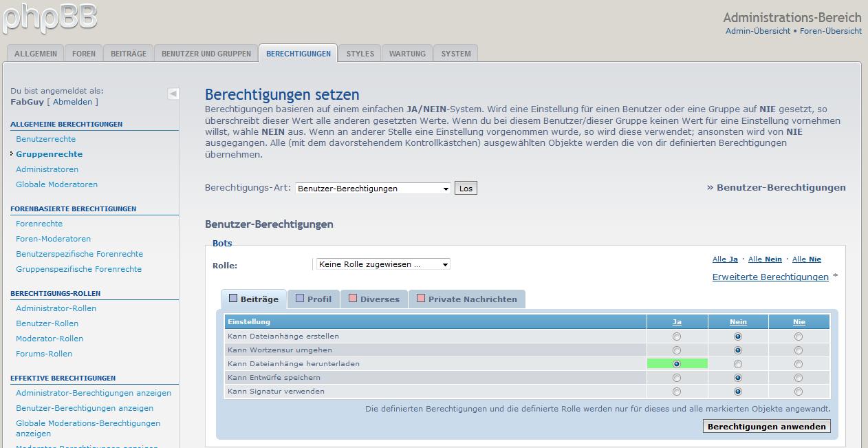Open Administrator-Rollen in sidebar
The image size is (868, 448).
point(56,308)
